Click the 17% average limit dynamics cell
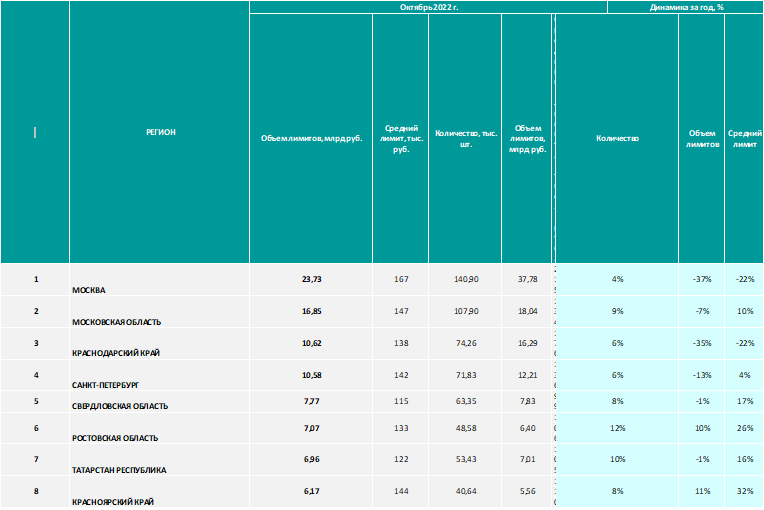The height and width of the screenshot is (510, 764). [x=744, y=402]
